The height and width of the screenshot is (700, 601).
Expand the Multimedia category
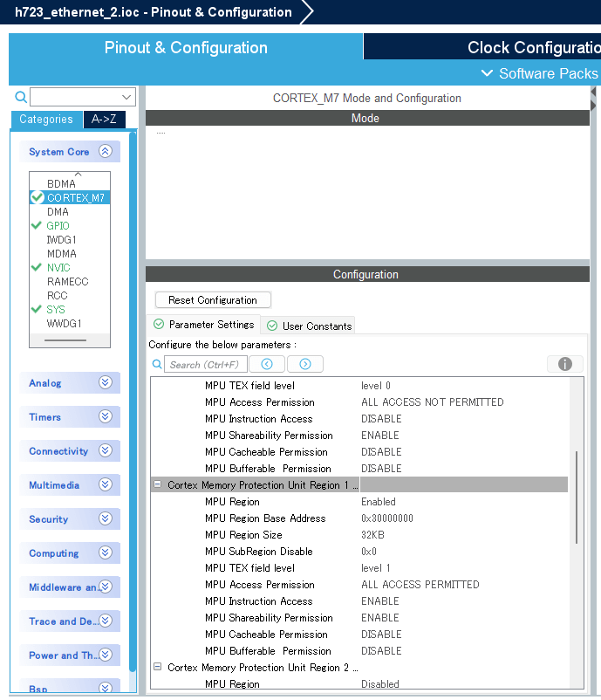(106, 484)
